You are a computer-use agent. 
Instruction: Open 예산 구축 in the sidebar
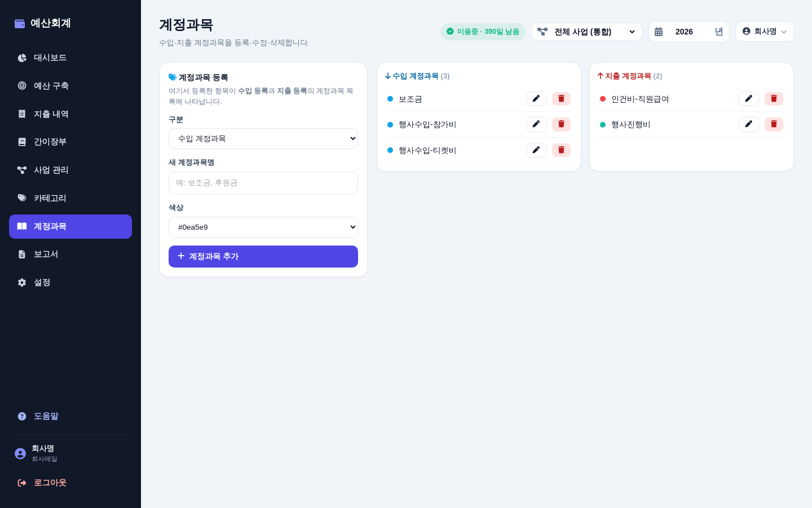(x=70, y=86)
